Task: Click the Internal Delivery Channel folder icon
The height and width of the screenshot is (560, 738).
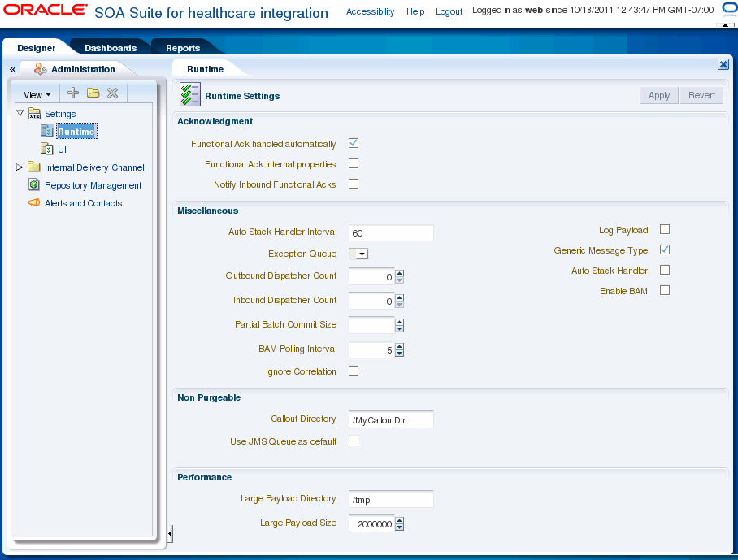Action: [x=34, y=167]
